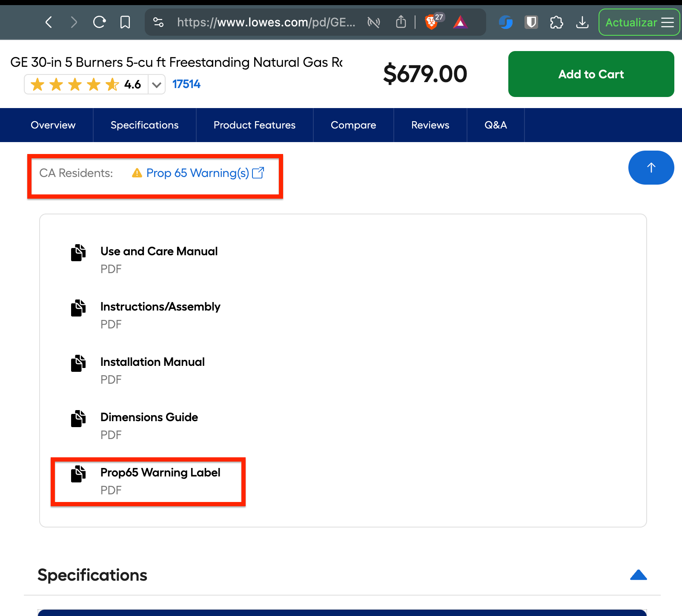
Task: Collapse the Specifications section arrow
Action: pyautogui.click(x=639, y=575)
